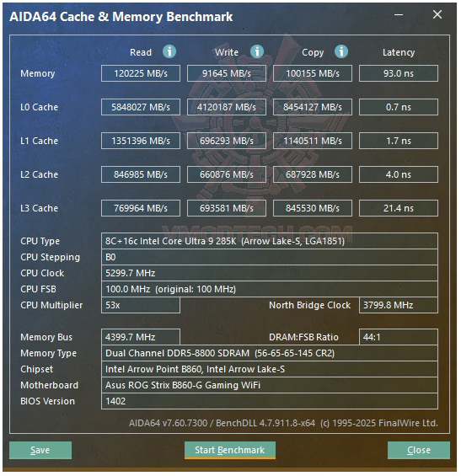Screen dimensions: 461x476
Task: Select the Memory read value 120225 MB/s
Action: coord(141,73)
